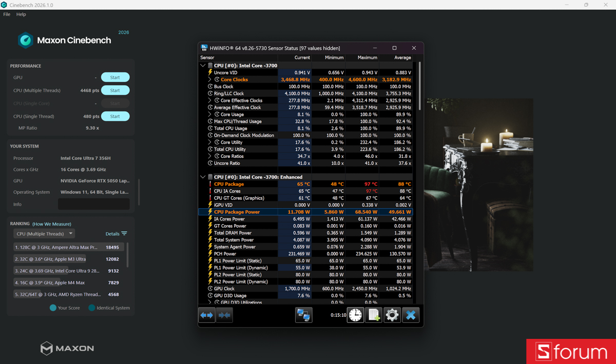This screenshot has width=616, height=364.
Task: Click the lightning icon beside PCH Power
Action: pos(210,254)
